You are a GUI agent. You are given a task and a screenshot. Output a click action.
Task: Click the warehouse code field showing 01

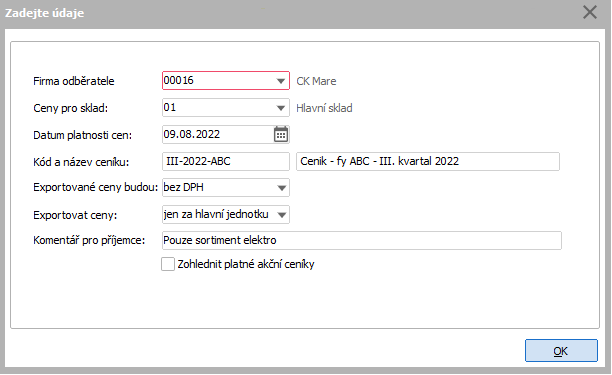[x=219, y=107]
